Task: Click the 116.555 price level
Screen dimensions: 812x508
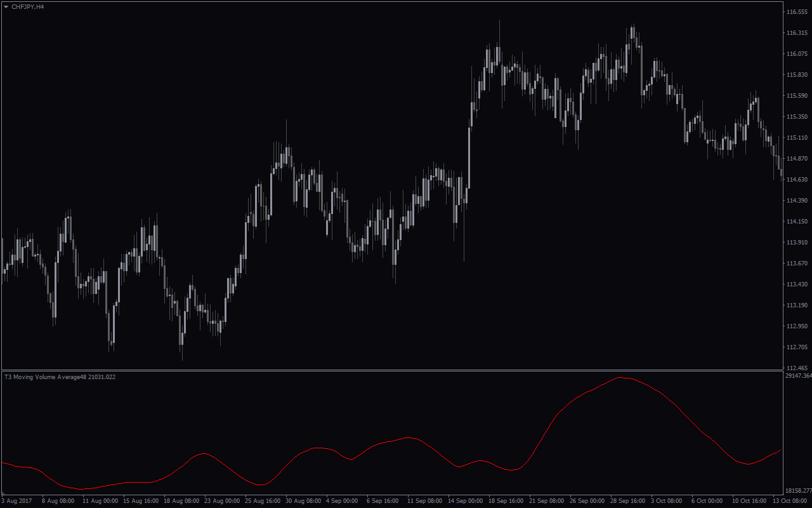Action: (x=796, y=12)
